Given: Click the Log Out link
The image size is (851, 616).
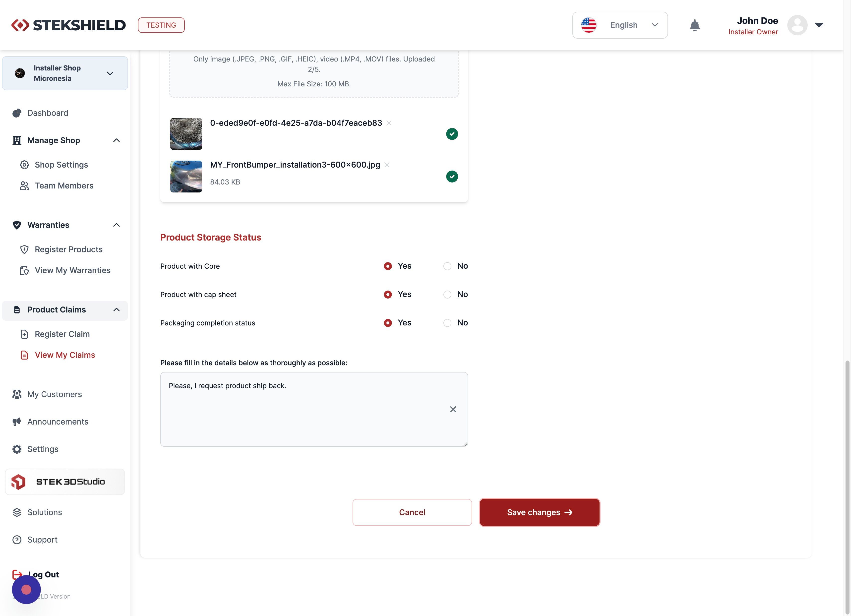Looking at the screenshot, I should click(x=44, y=574).
